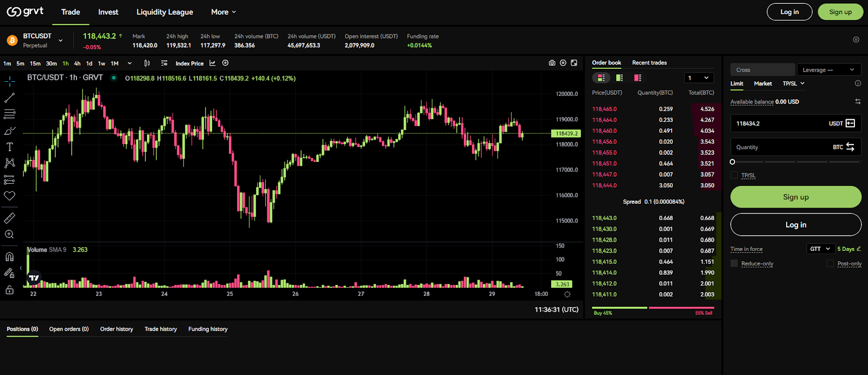Enable the Reduce-only checkbox

click(x=734, y=263)
